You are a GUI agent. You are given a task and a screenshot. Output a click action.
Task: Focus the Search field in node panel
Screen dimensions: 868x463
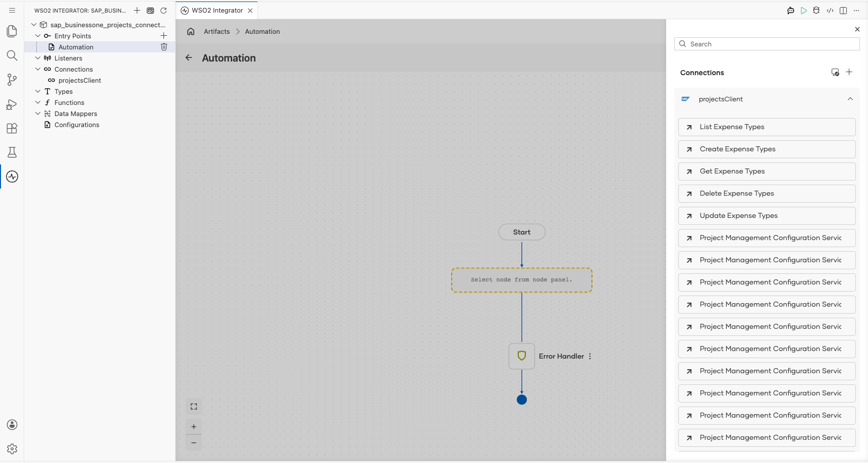(767, 44)
